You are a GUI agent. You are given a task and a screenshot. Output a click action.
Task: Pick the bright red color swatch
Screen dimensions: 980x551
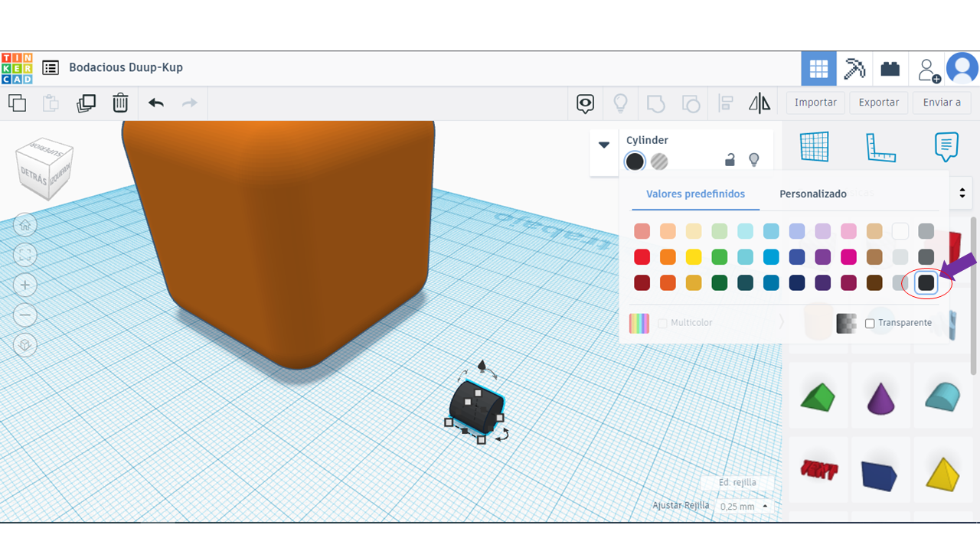(x=642, y=257)
